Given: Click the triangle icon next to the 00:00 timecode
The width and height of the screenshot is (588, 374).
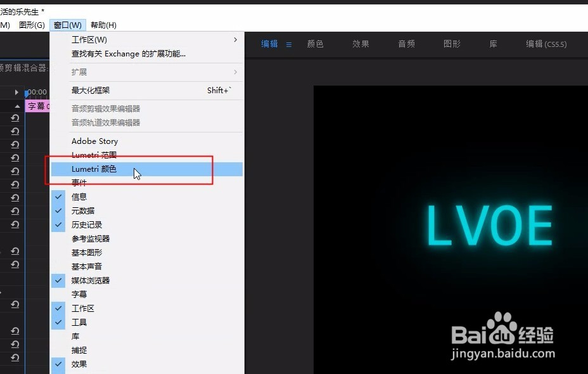Looking at the screenshot, I should click(15, 93).
